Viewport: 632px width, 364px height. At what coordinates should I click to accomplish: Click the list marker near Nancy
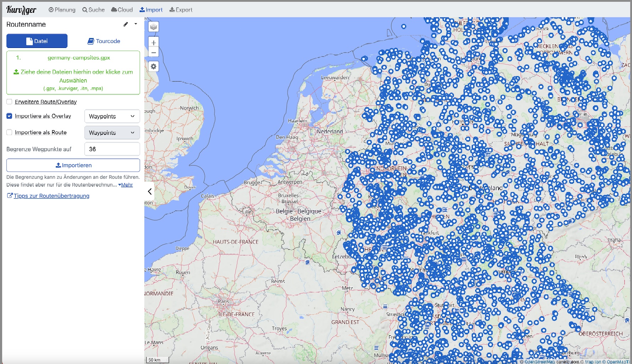[385, 306]
